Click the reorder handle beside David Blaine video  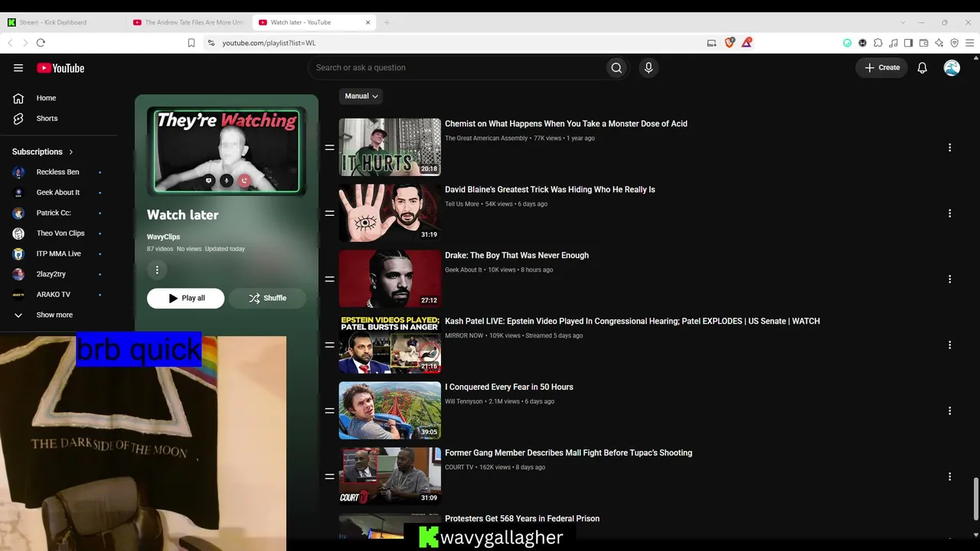(x=329, y=214)
